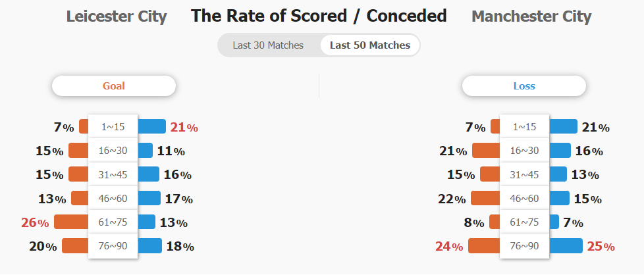Switch to Last 30 Matches tab
Screen dimensions: 644x275
pos(268,45)
